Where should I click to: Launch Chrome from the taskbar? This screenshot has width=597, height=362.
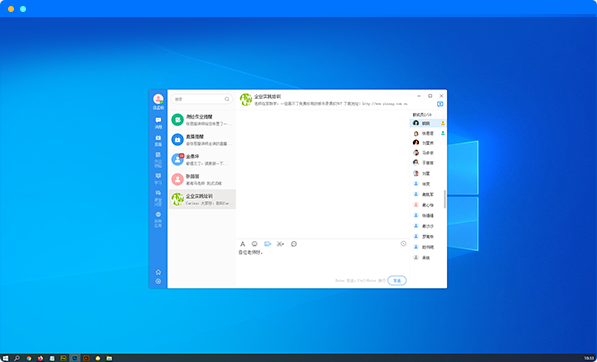tap(29, 358)
